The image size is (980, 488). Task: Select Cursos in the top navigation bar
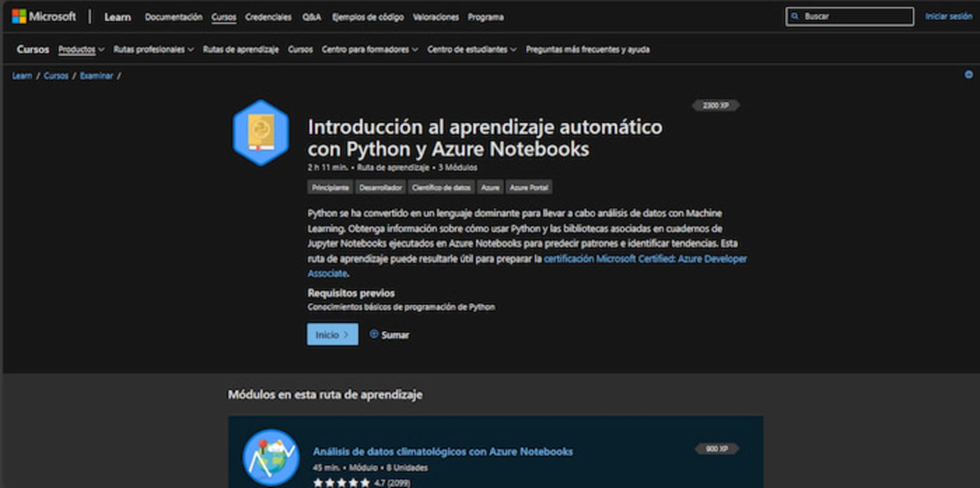coord(224,17)
